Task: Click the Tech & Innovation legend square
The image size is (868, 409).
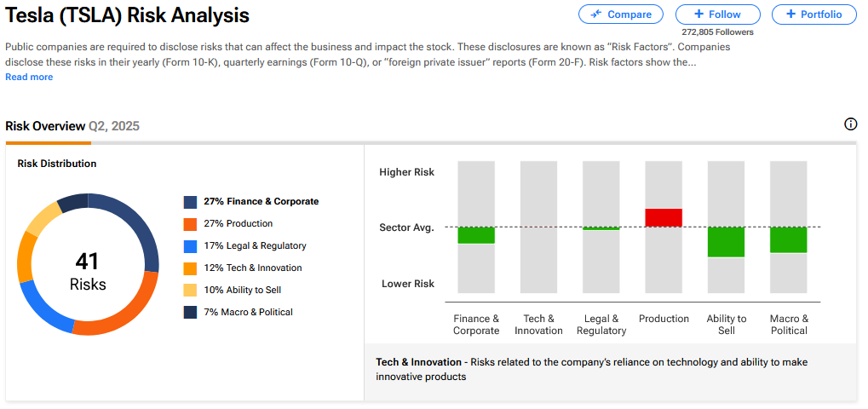Action: click(x=190, y=268)
